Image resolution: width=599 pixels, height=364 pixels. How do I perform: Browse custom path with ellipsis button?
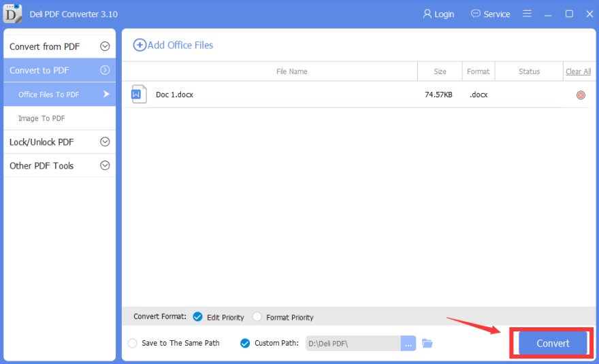(408, 344)
